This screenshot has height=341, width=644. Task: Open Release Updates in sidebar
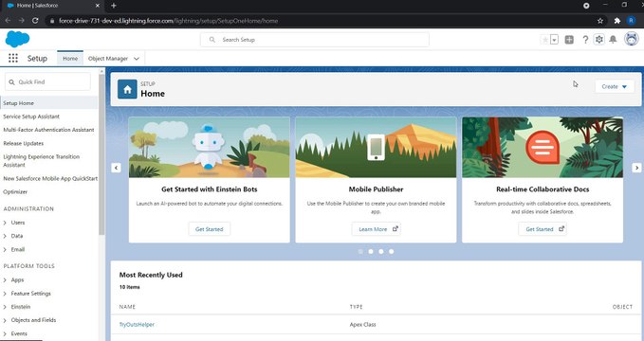(23, 143)
